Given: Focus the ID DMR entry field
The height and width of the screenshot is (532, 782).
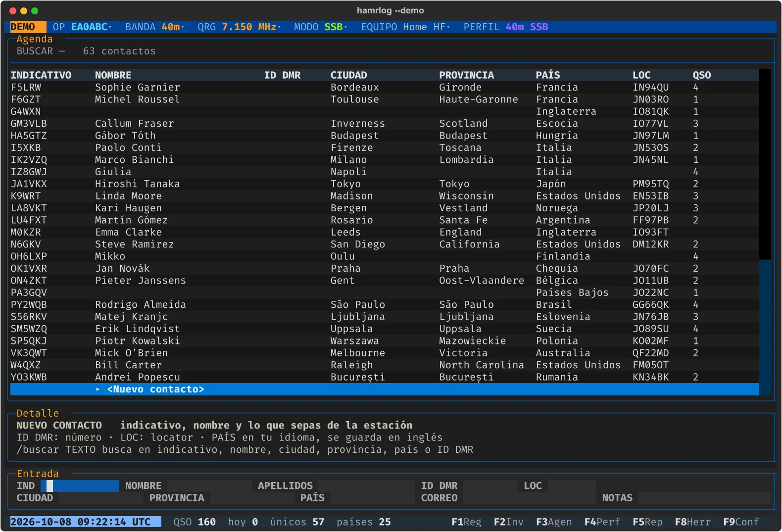Looking at the screenshot, I should 490,486.
